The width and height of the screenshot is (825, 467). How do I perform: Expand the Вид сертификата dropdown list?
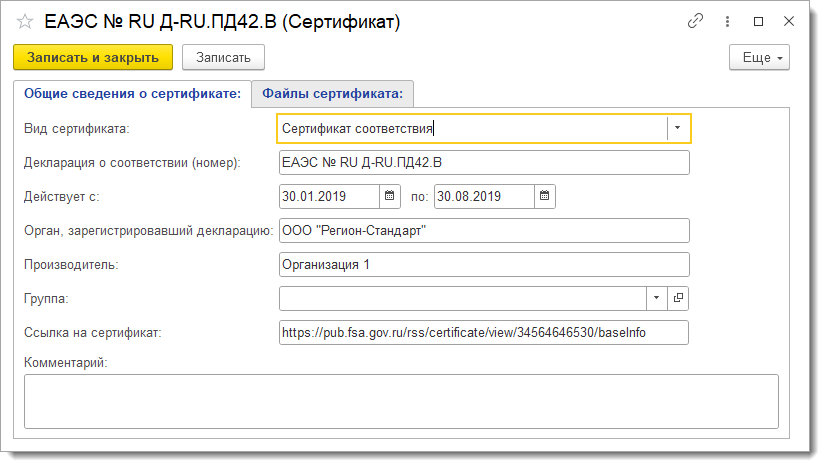coord(678,128)
